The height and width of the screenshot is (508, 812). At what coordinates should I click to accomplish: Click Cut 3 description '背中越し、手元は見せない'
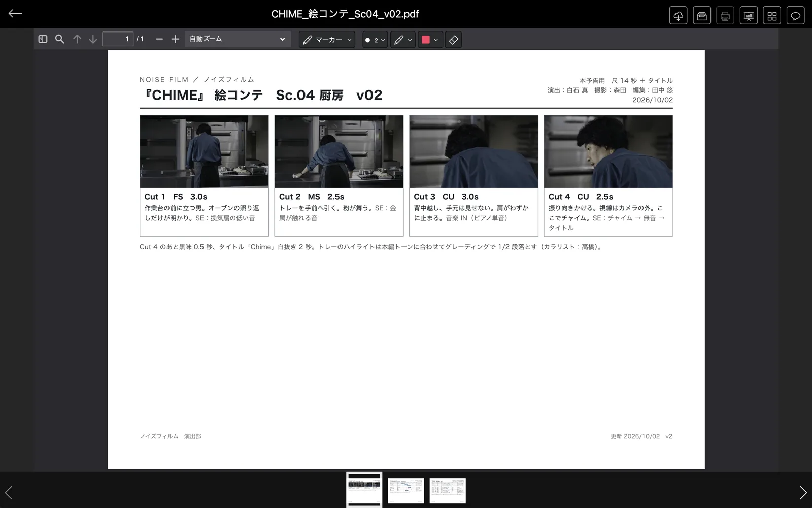[x=471, y=213]
